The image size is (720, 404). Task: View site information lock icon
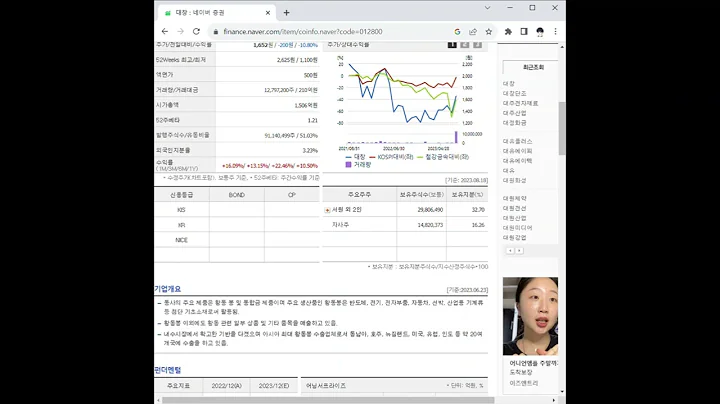[215, 32]
